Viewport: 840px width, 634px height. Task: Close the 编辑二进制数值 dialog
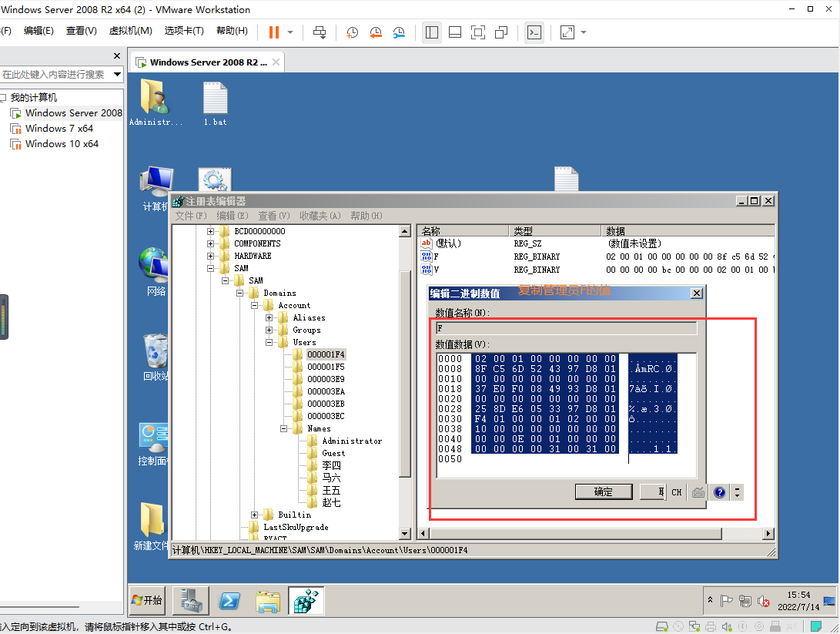tap(697, 294)
